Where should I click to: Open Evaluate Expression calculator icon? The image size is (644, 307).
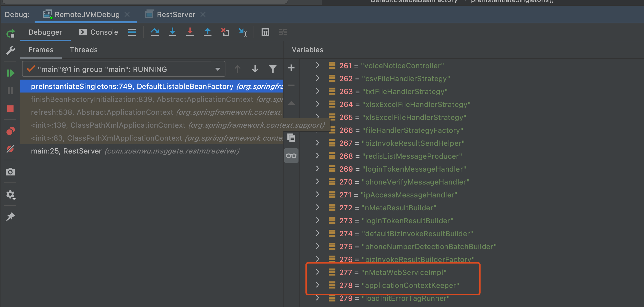click(x=265, y=32)
